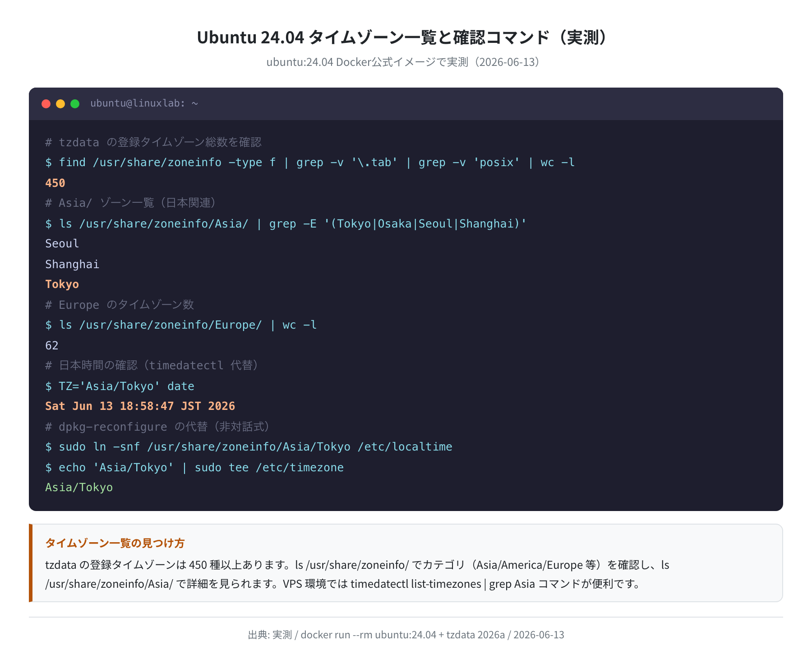Screen dimensions: 812x660
Task: Click the red close dot in terminal header
Action: [x=46, y=104]
